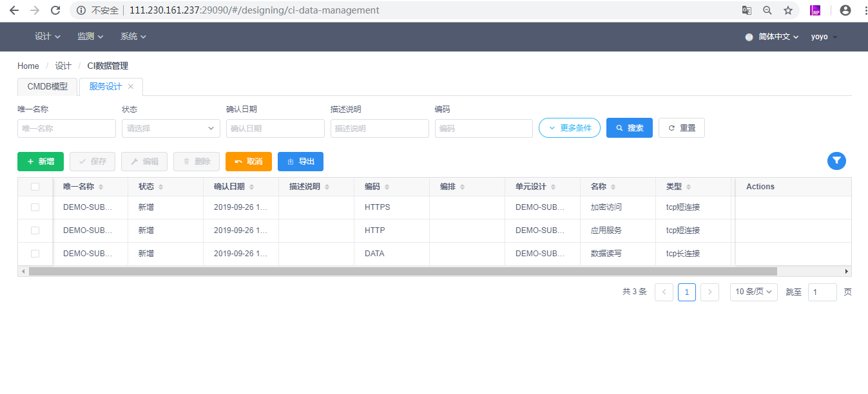Open the 系统 dropdown menu
The image size is (868, 394).
[133, 37]
